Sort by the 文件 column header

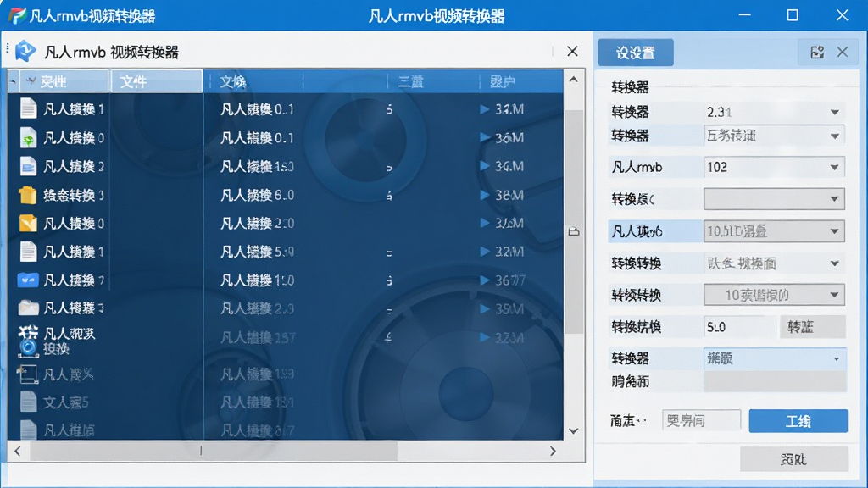tap(157, 82)
